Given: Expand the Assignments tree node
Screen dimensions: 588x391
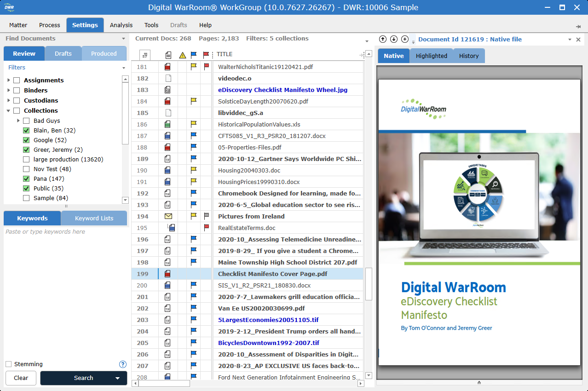Looking at the screenshot, I should [x=9, y=80].
